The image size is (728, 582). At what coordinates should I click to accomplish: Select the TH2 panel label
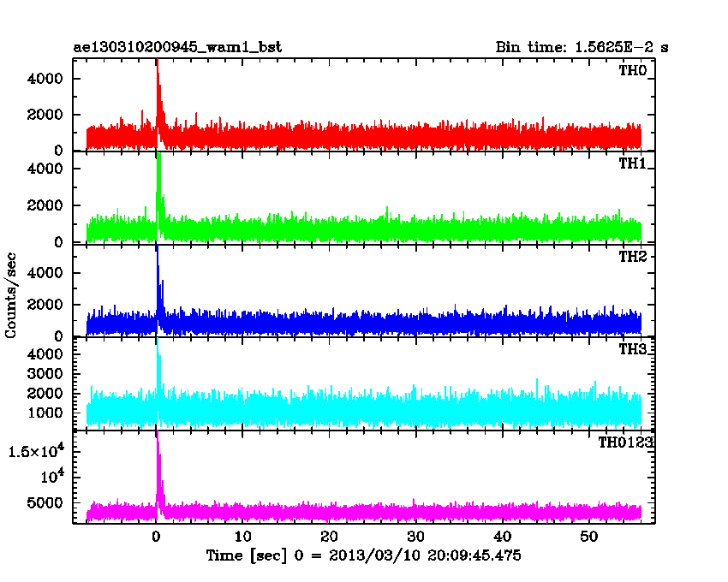point(633,257)
